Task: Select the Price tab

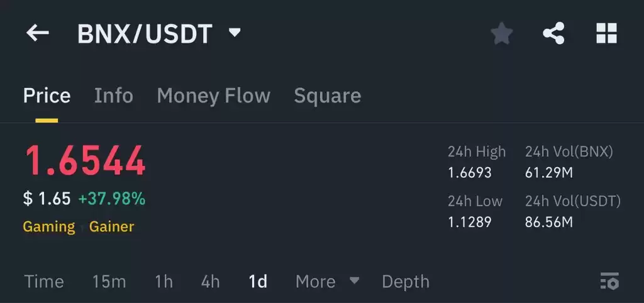Action: pos(47,96)
